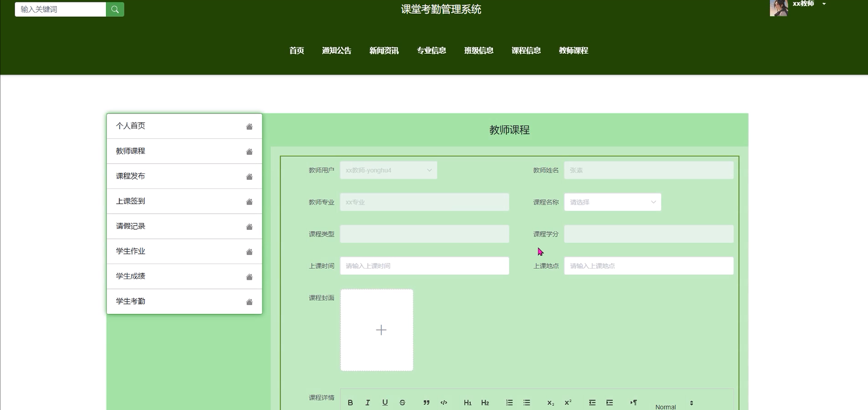Apply underline formatting in editor

[x=385, y=402]
